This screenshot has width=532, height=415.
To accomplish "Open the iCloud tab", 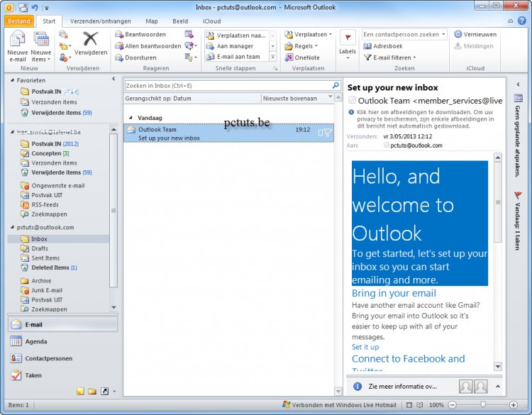I will (211, 21).
